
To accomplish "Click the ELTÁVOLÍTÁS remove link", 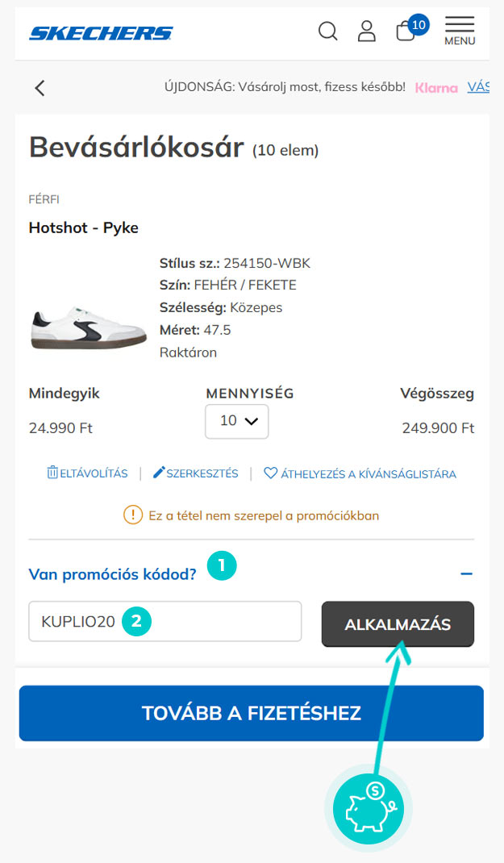I will (87, 473).
